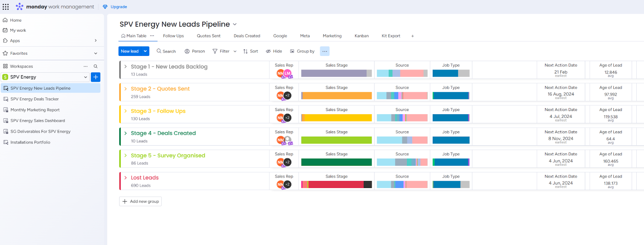Switch to the Quotes Sent tab
Screen dimensions: 644x245
[x=208, y=36]
